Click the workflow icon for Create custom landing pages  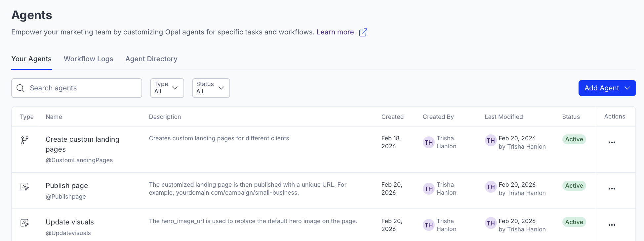pyautogui.click(x=25, y=140)
